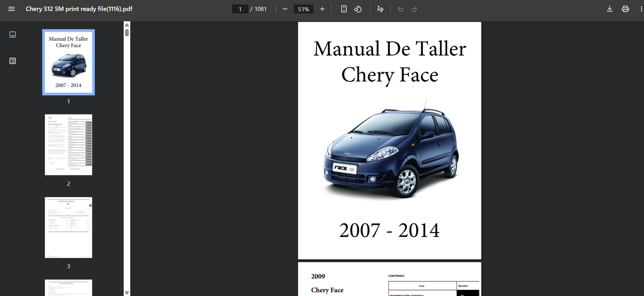This screenshot has width=644, height=296.
Task: Jump to the page 3 thumbnail
Action: (68, 228)
